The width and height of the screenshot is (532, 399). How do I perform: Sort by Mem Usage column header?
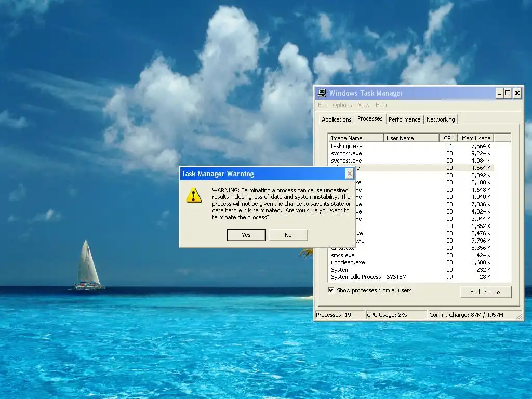[x=476, y=138]
